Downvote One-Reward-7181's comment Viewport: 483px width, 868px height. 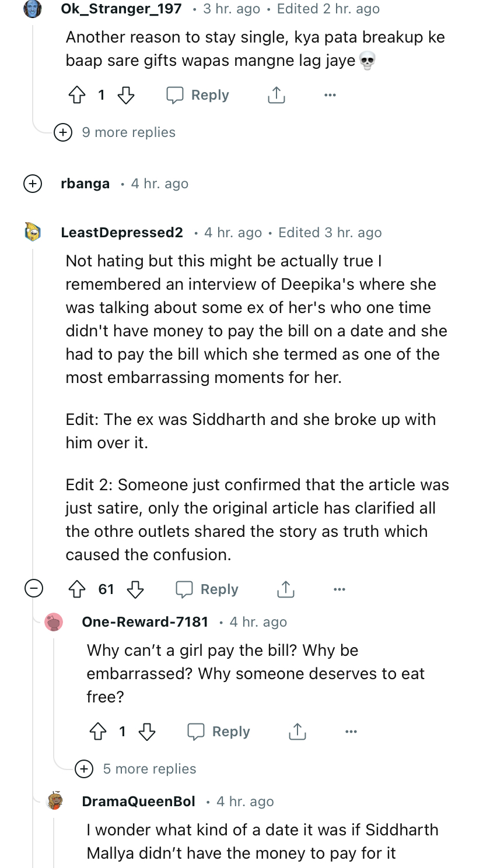(147, 732)
